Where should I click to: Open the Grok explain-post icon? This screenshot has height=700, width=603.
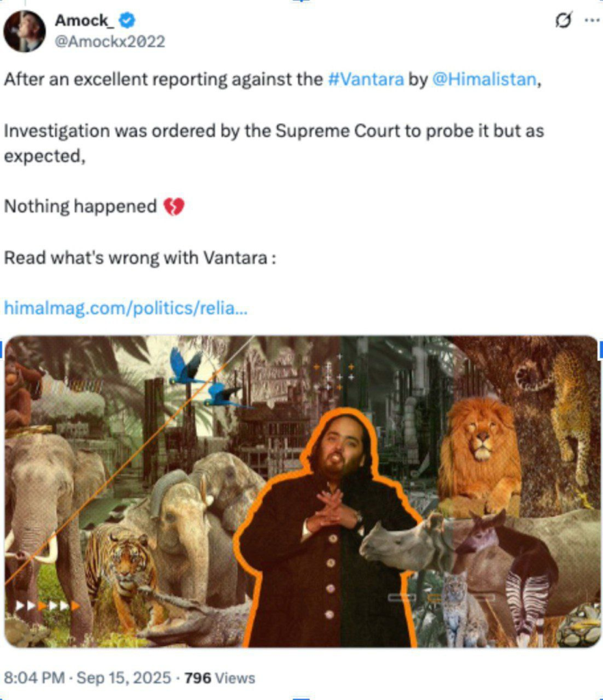tap(563, 20)
